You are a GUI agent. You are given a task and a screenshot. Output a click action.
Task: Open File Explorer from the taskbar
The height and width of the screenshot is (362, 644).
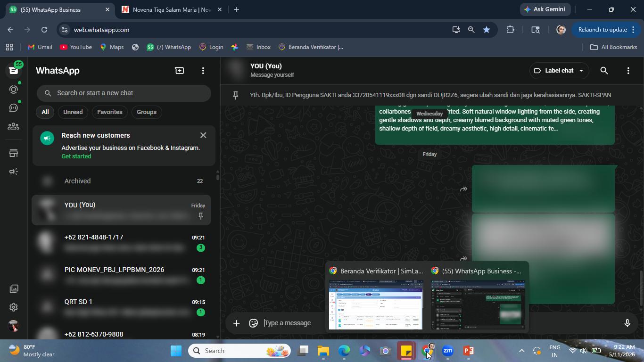pyautogui.click(x=323, y=351)
